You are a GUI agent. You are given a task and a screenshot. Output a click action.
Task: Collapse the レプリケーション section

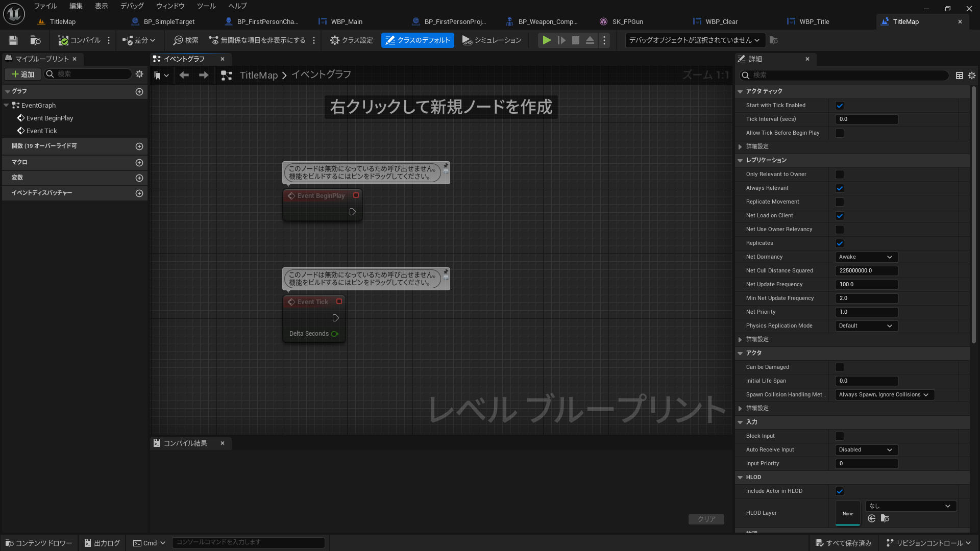[740, 160]
